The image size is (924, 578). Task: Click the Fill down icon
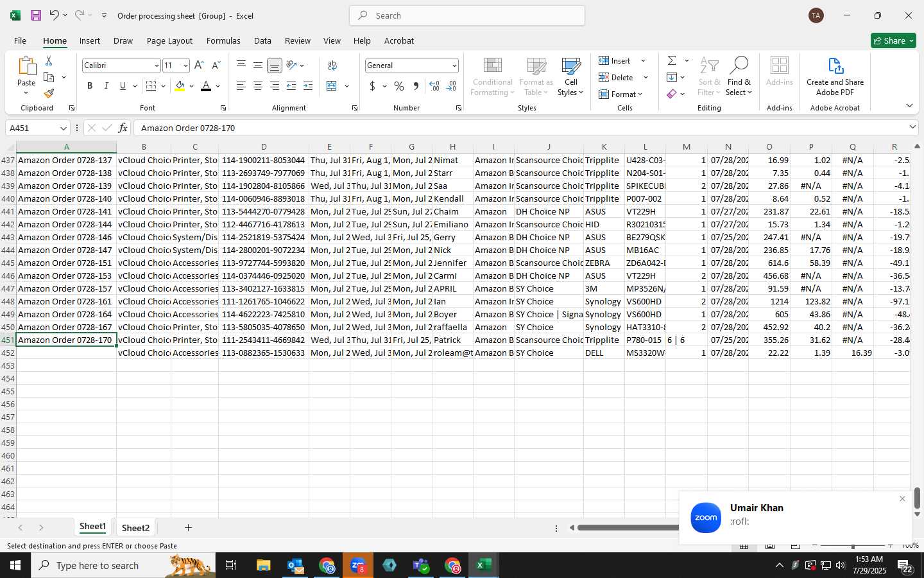tap(672, 77)
